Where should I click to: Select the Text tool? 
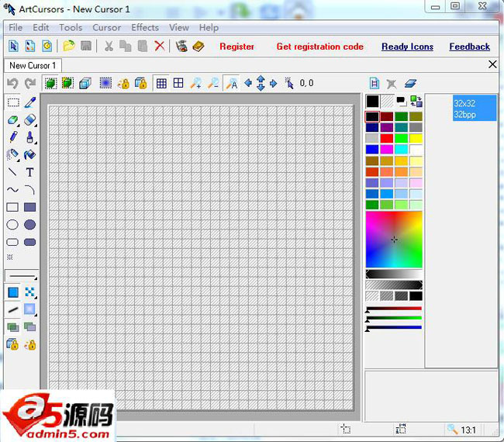(x=30, y=172)
